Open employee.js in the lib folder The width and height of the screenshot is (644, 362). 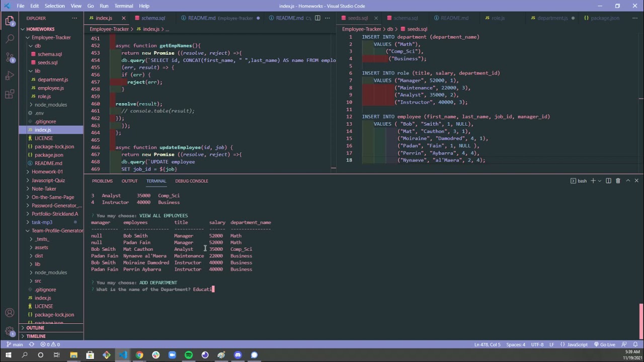(x=51, y=88)
